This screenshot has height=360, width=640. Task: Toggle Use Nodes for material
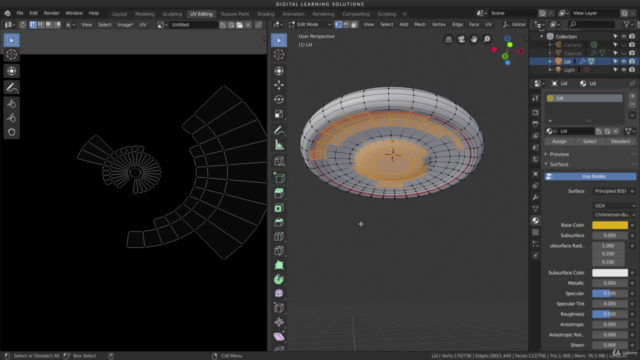pyautogui.click(x=590, y=176)
